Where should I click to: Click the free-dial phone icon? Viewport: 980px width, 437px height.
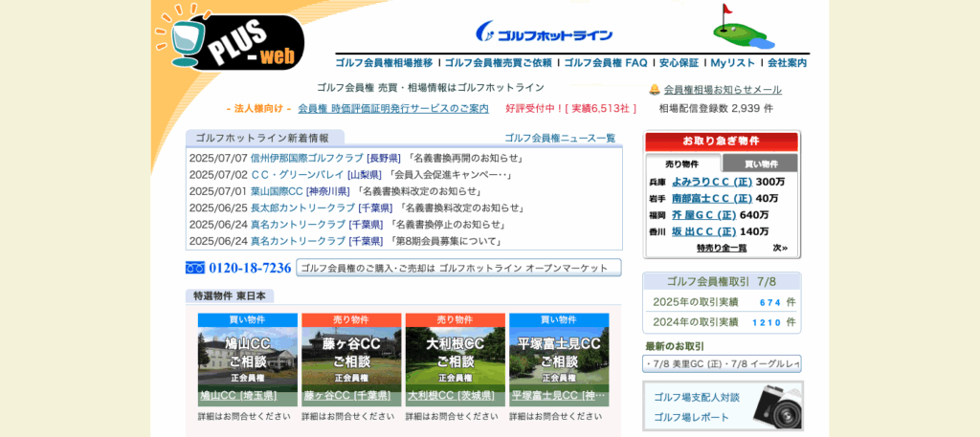pos(195,268)
